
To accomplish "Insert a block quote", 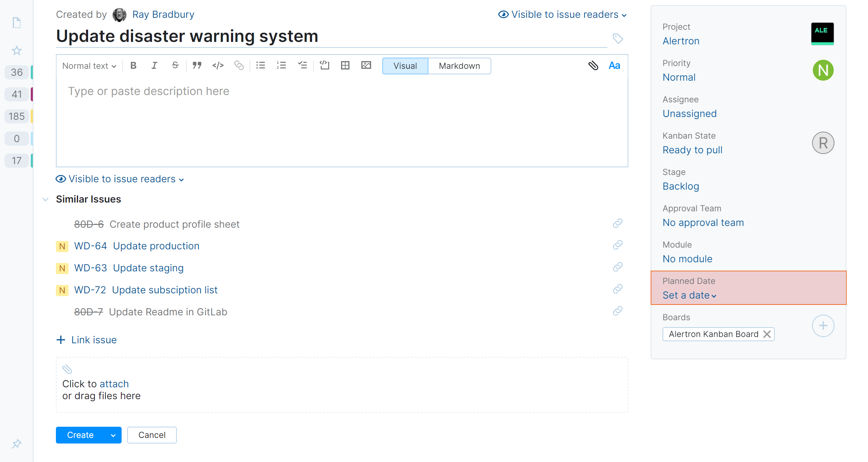I will pyautogui.click(x=197, y=66).
